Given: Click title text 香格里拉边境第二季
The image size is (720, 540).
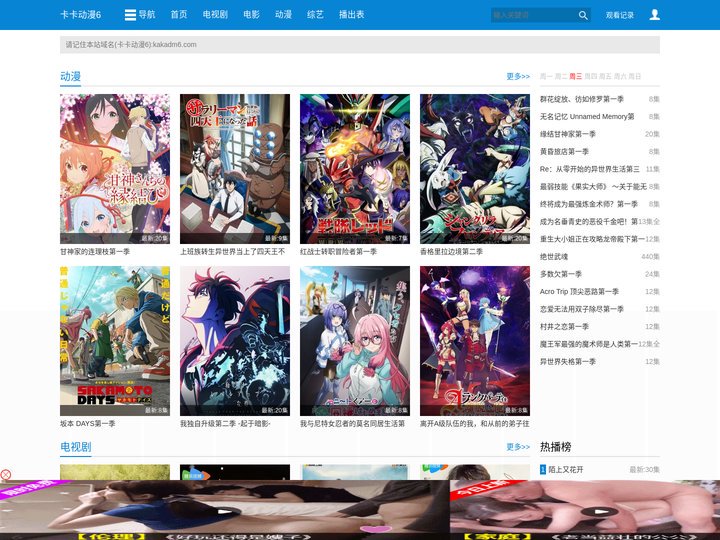Looking at the screenshot, I should pyautogui.click(x=451, y=252).
